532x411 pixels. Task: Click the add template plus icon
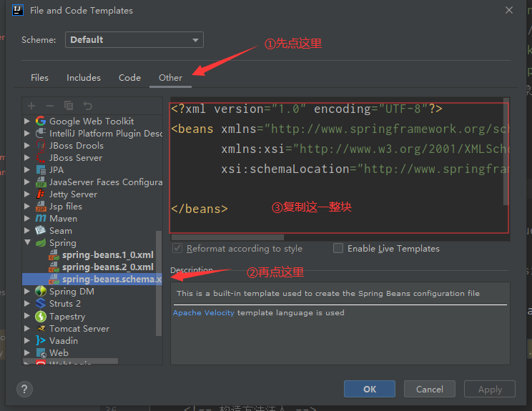tap(31, 106)
